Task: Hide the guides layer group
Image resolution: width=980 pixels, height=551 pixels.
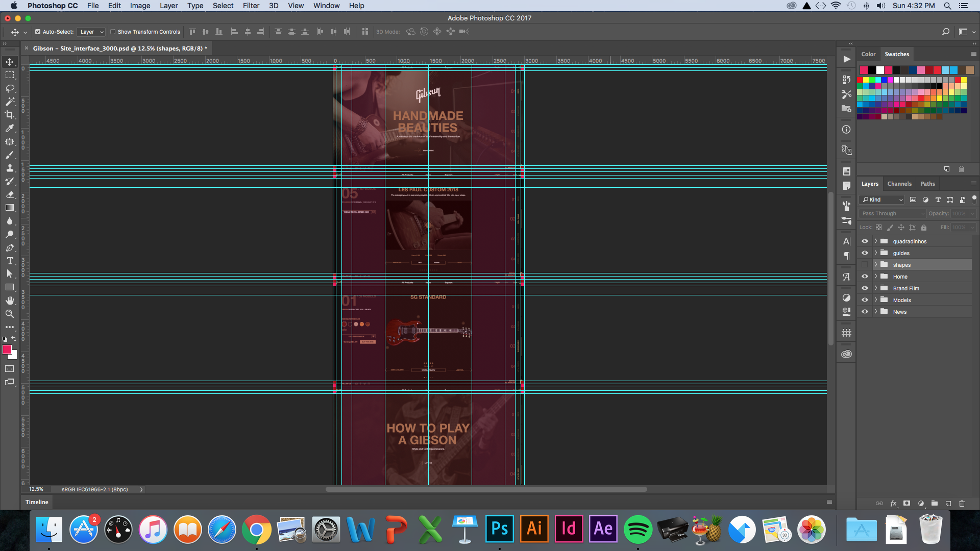Action: tap(865, 253)
